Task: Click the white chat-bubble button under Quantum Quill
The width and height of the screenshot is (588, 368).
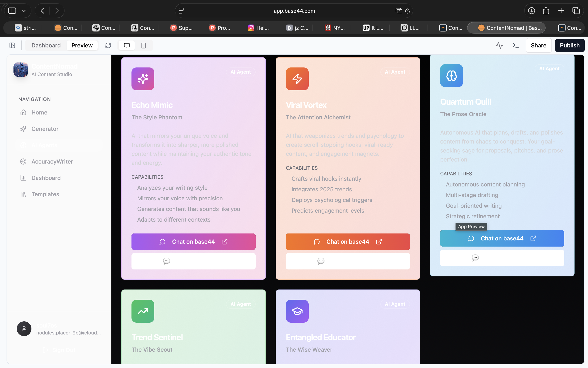Action: (x=502, y=258)
